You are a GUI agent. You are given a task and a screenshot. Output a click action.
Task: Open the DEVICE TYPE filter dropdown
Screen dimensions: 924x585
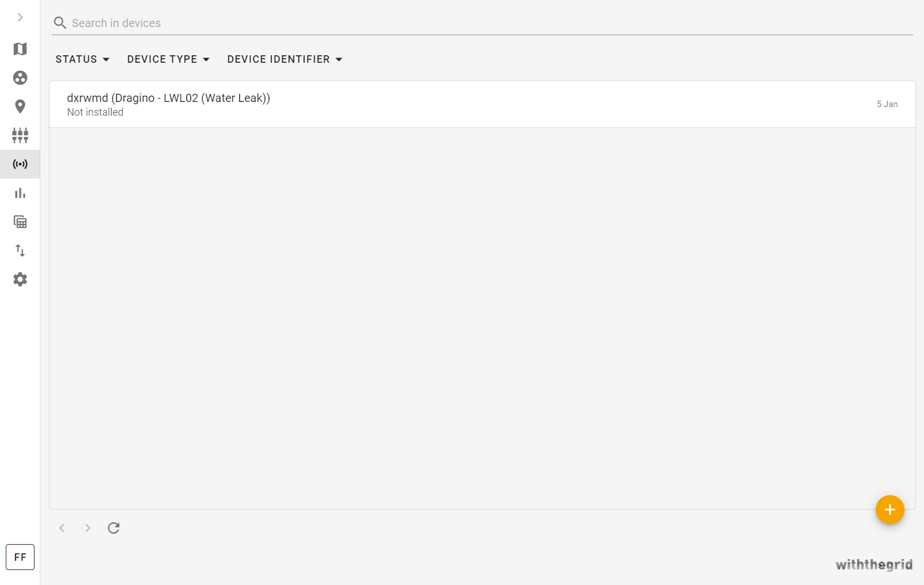point(168,59)
